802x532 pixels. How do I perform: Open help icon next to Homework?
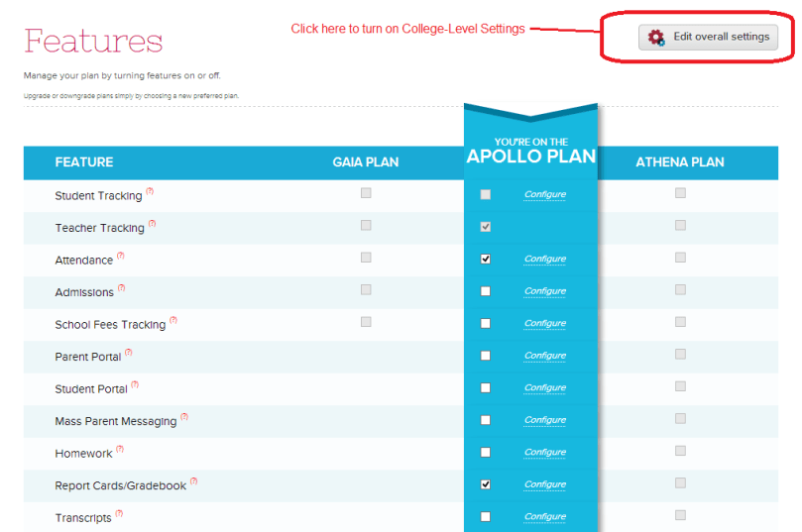(x=120, y=449)
